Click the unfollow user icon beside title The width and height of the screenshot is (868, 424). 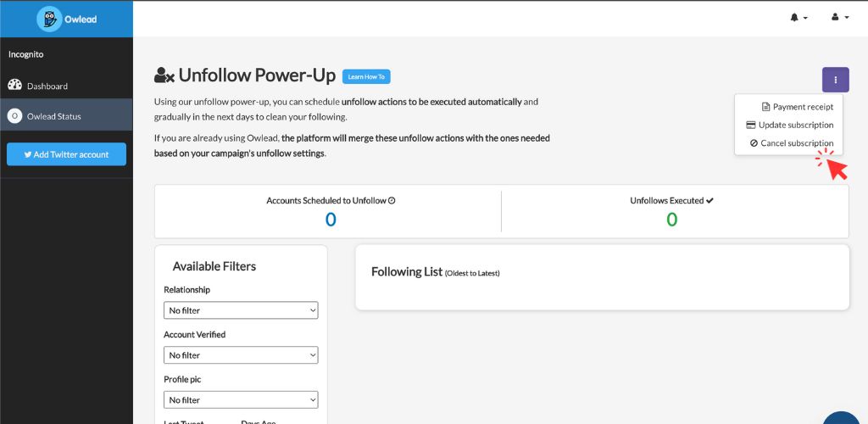pyautogui.click(x=164, y=75)
